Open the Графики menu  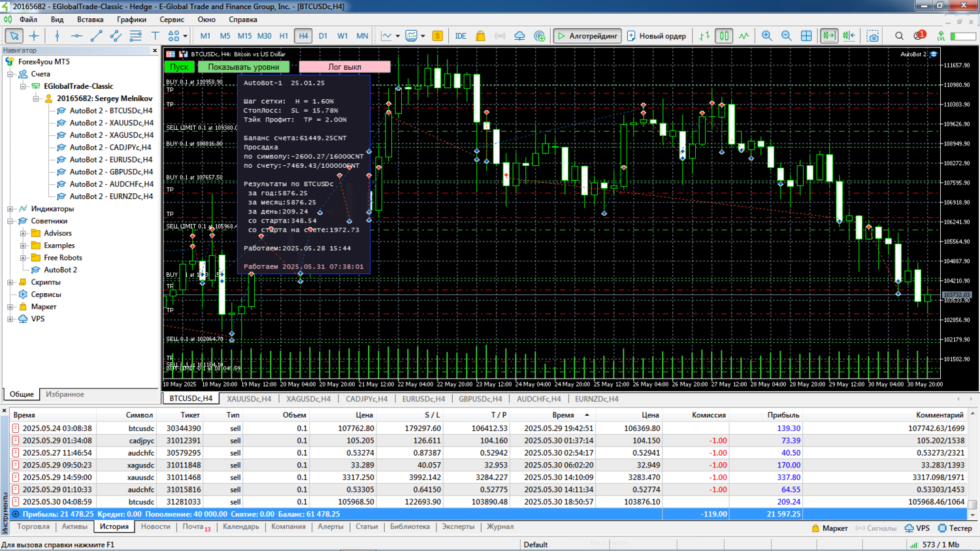pos(131,20)
